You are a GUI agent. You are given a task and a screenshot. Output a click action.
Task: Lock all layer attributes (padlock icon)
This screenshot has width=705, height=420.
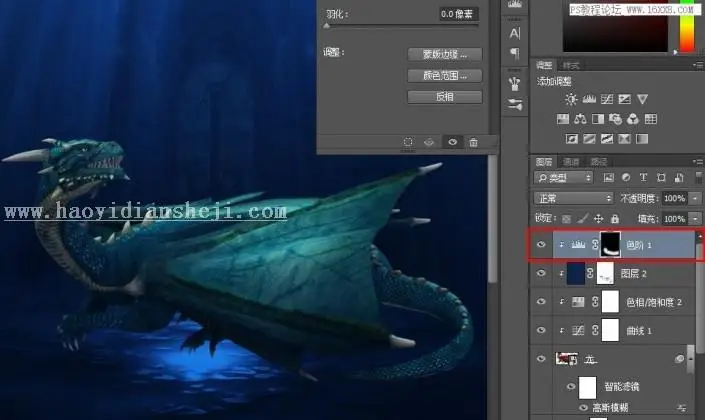pyautogui.click(x=615, y=219)
